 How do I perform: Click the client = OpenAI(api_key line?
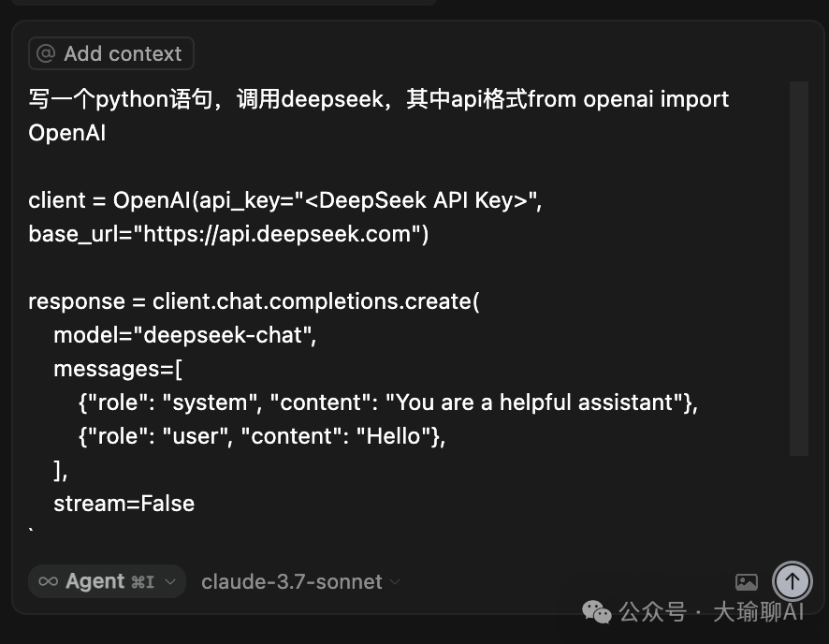285,201
